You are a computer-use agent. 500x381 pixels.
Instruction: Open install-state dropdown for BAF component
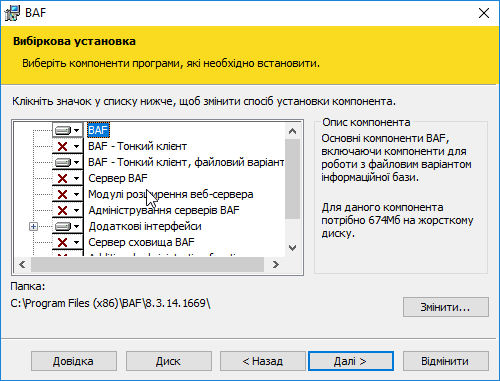pos(68,130)
